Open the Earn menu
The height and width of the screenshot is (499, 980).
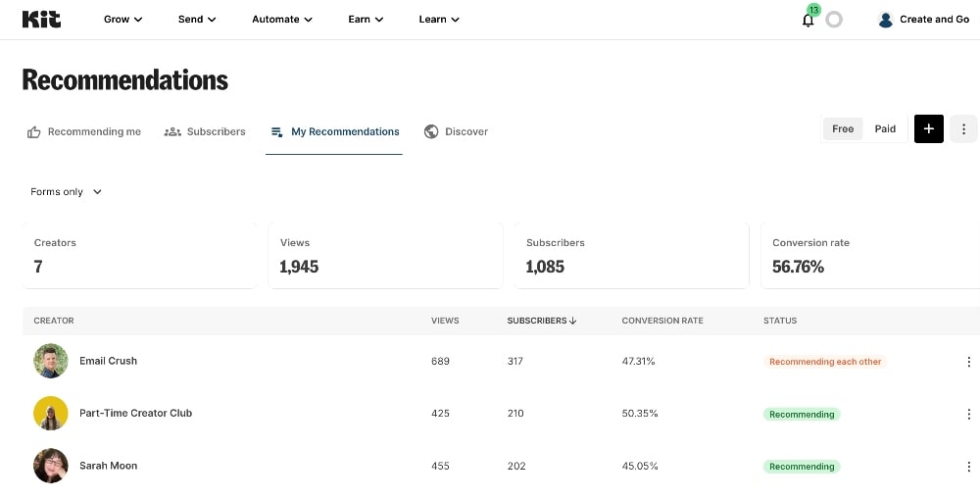[366, 20]
